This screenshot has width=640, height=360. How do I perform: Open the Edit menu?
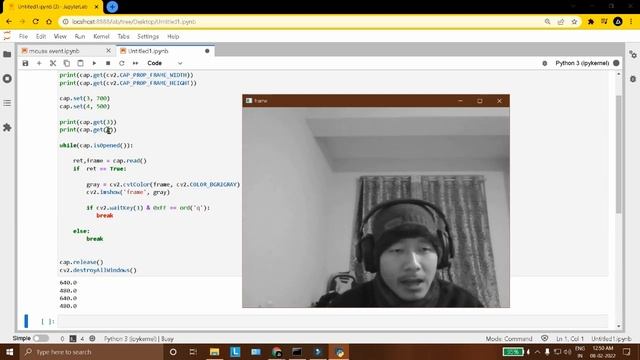pos(41,36)
